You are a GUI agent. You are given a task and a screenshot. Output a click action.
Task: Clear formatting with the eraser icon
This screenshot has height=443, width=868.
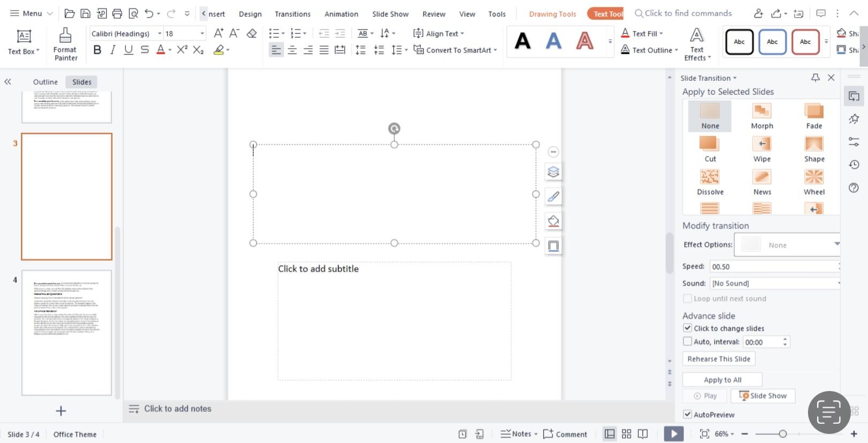tap(251, 33)
